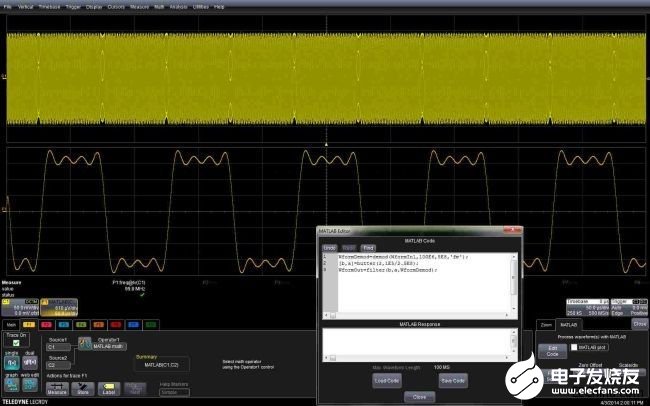Click the Close button in the right panel
Image resolution: width=650 pixels, height=406 pixels.
(640, 323)
